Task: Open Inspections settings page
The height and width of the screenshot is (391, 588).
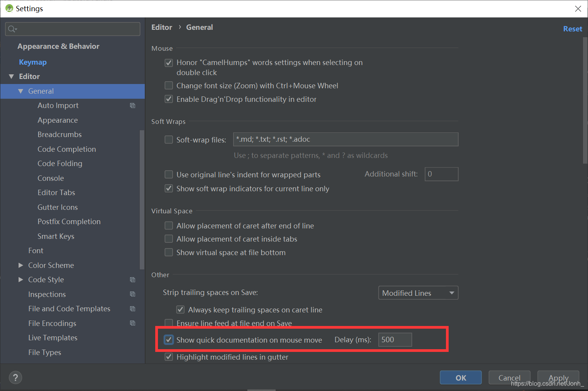Action: click(x=47, y=295)
